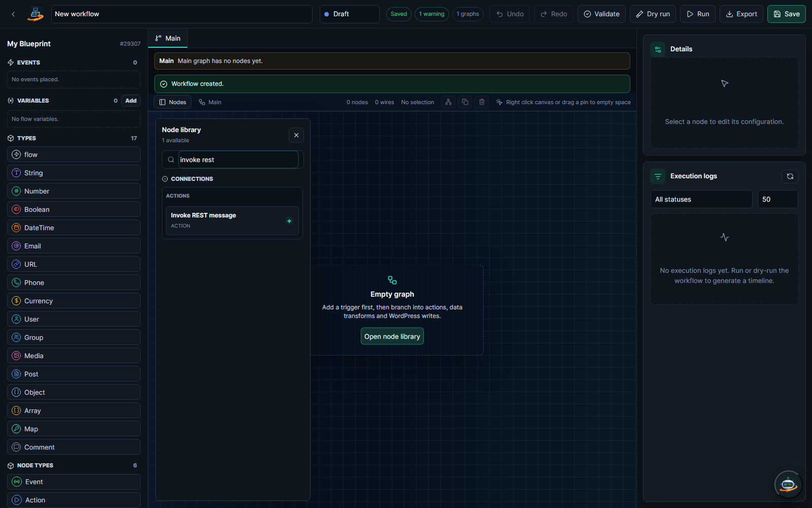The width and height of the screenshot is (812, 508).
Task: Click the 1 graphs badge
Action: (468, 14)
